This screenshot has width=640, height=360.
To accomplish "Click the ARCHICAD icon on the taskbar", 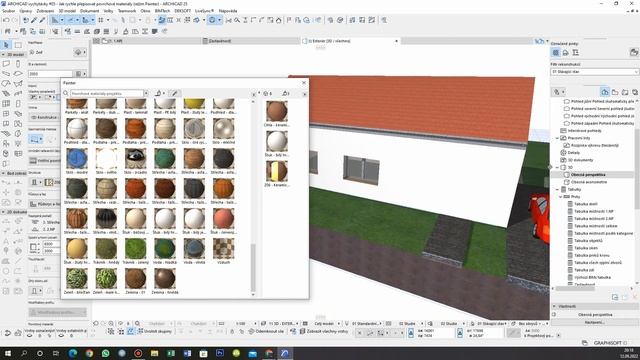I will pyautogui.click(x=285, y=353).
